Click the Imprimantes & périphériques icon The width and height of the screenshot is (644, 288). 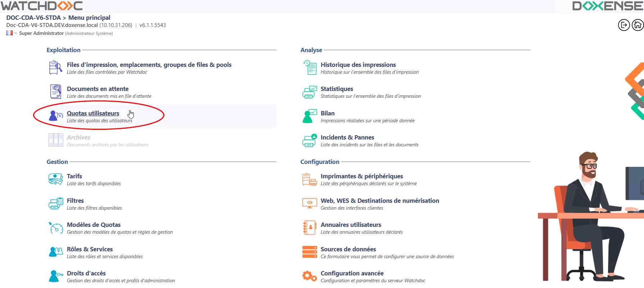point(310,179)
